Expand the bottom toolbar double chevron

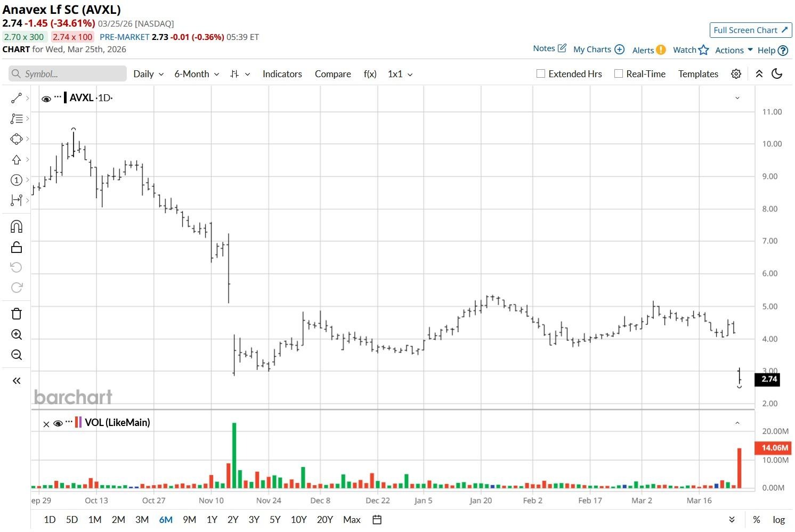[x=732, y=520]
